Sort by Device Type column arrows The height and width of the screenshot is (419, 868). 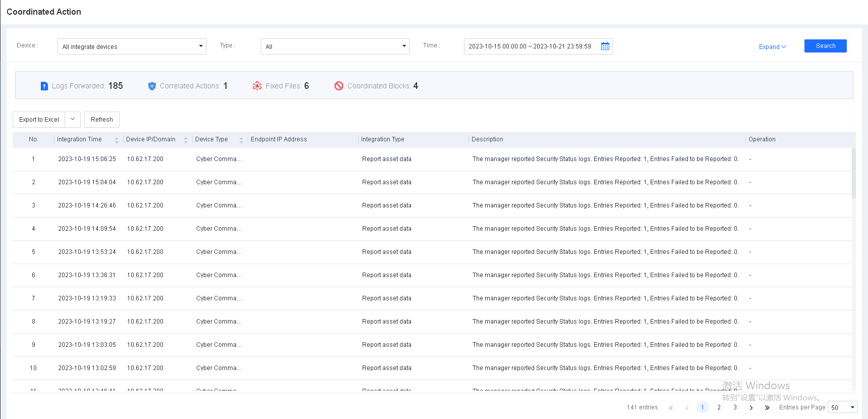point(241,140)
